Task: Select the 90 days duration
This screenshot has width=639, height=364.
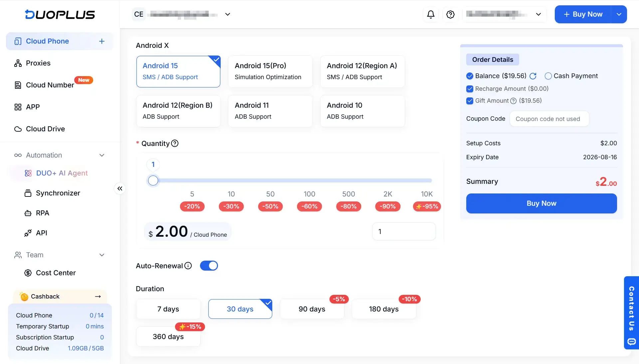Action: click(x=312, y=309)
